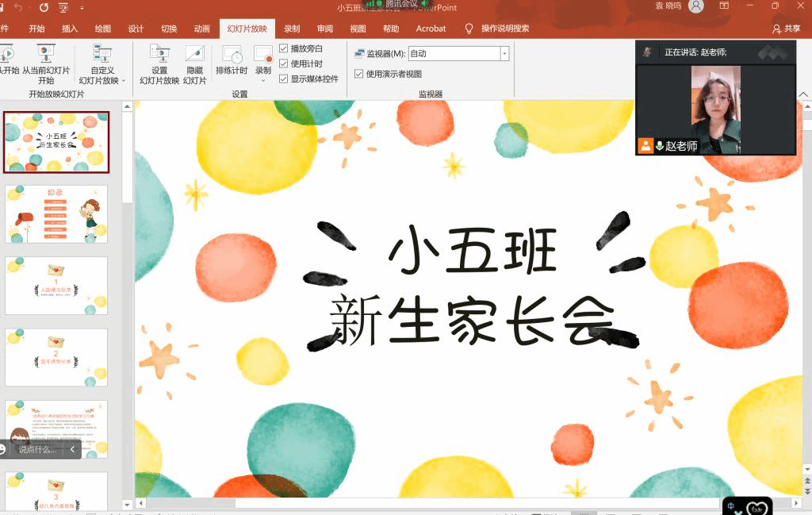Collapse chat box with the left arrow

72,449
